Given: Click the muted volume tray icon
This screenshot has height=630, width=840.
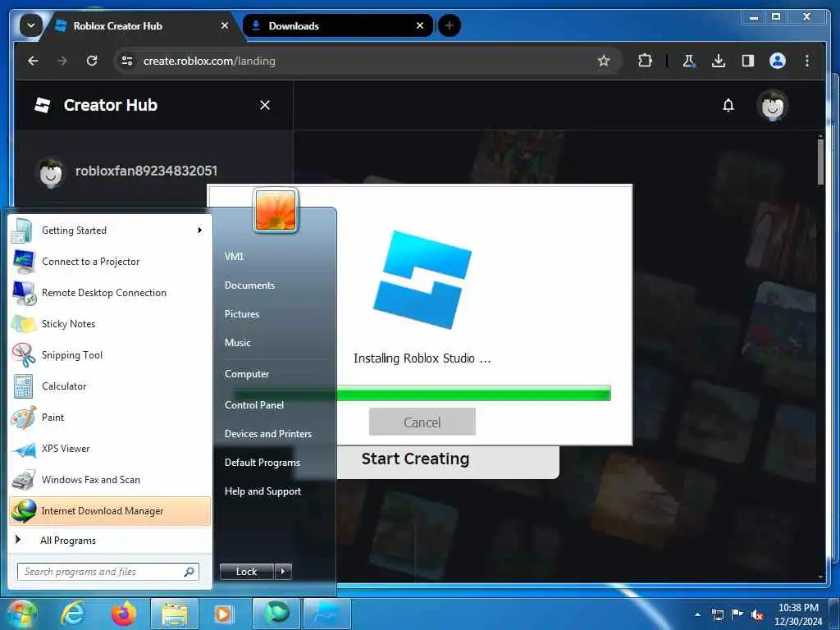Looking at the screenshot, I should click(757, 615).
